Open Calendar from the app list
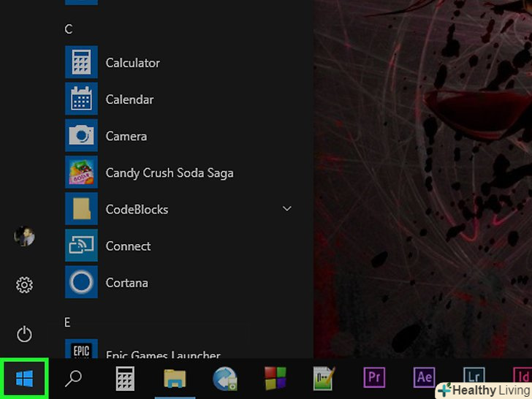The width and height of the screenshot is (532, 399). pos(129,99)
